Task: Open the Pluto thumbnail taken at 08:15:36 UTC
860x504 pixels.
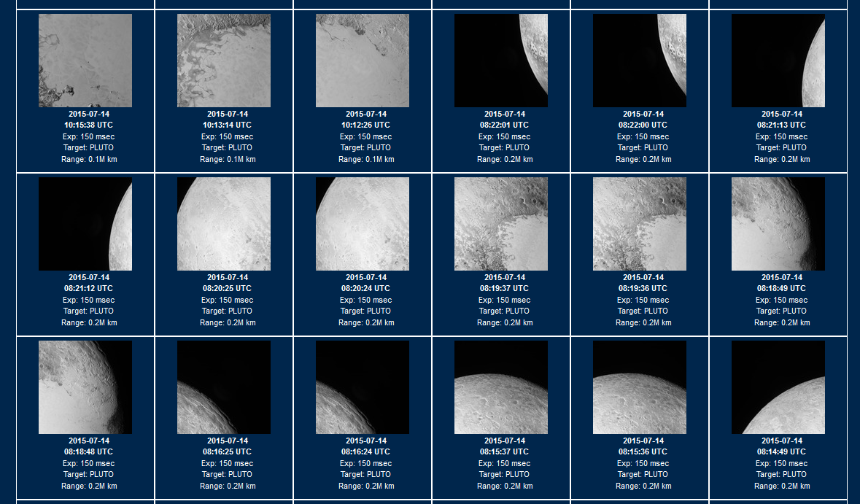Action: coord(640,387)
